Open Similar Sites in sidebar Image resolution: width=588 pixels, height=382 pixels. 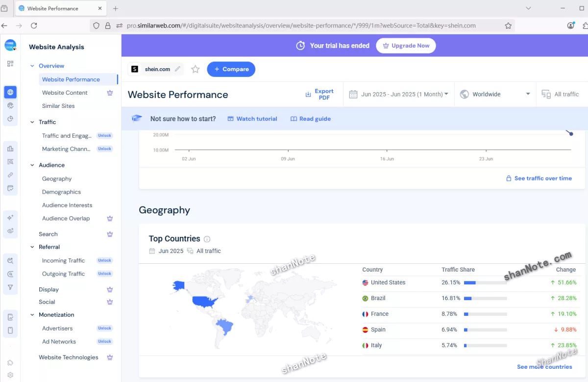click(x=58, y=106)
